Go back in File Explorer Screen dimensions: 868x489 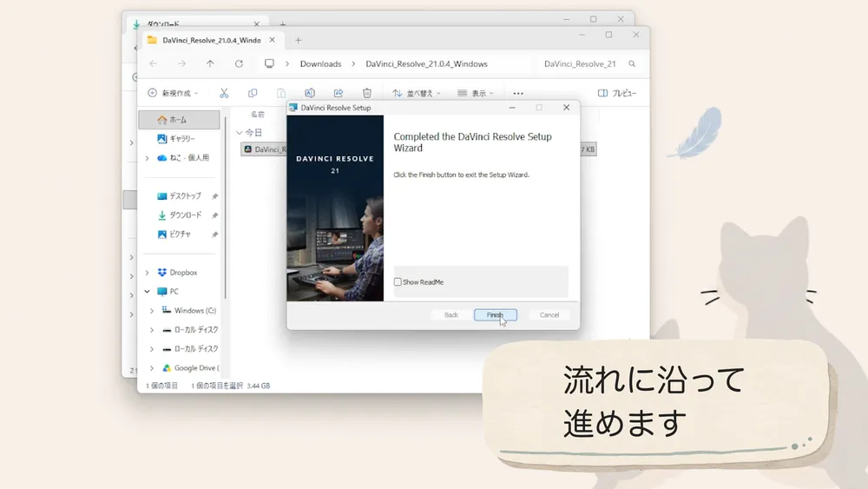(x=154, y=63)
